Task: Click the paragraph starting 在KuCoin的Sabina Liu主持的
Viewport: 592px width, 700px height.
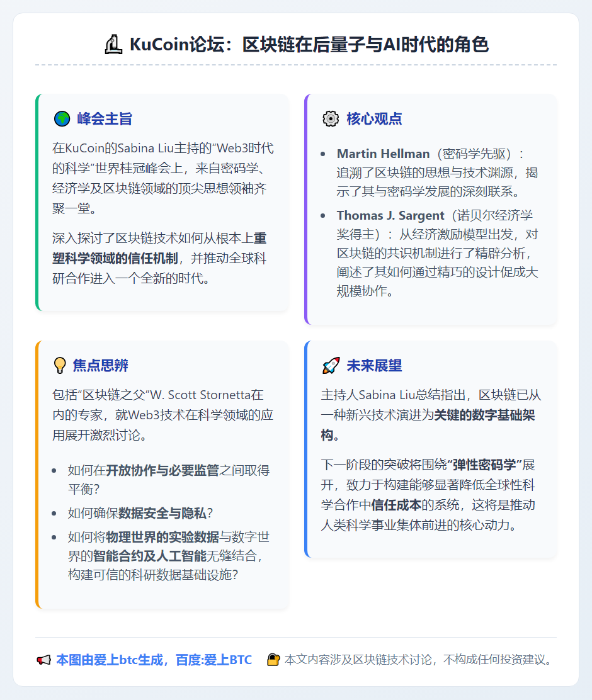Action: click(163, 178)
